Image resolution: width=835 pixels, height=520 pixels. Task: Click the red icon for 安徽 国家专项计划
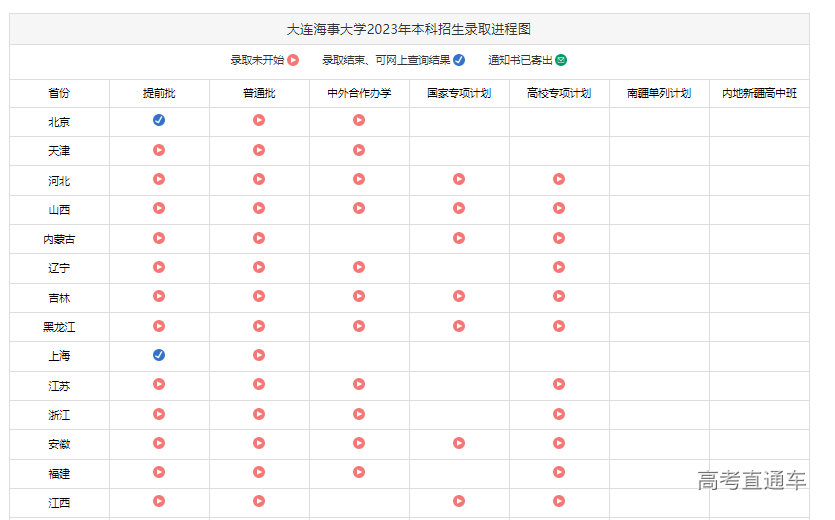(x=459, y=443)
